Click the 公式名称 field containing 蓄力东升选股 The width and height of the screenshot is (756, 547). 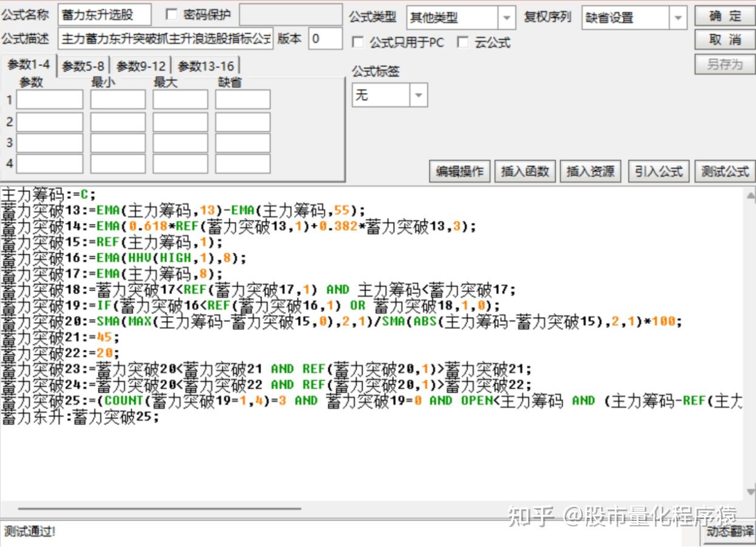tap(104, 15)
